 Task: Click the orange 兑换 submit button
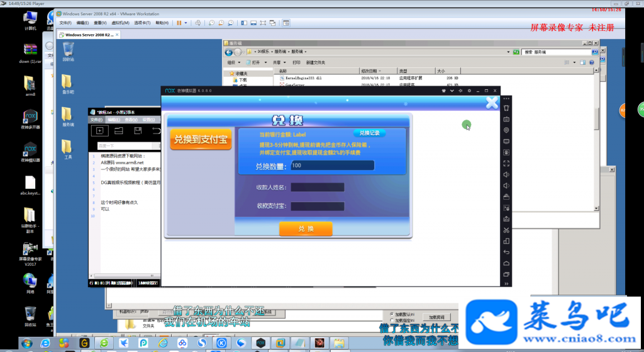[306, 229]
